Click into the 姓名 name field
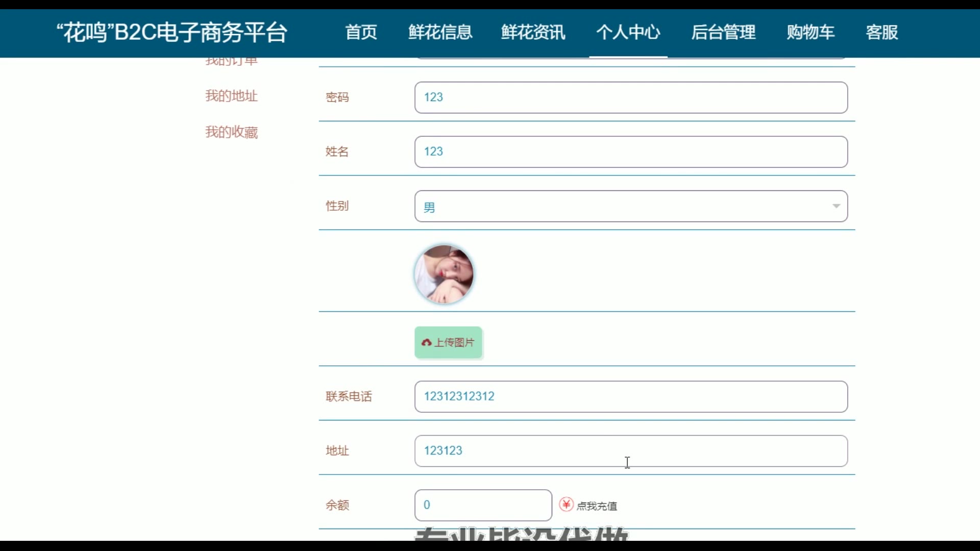The height and width of the screenshot is (551, 980). click(x=631, y=152)
